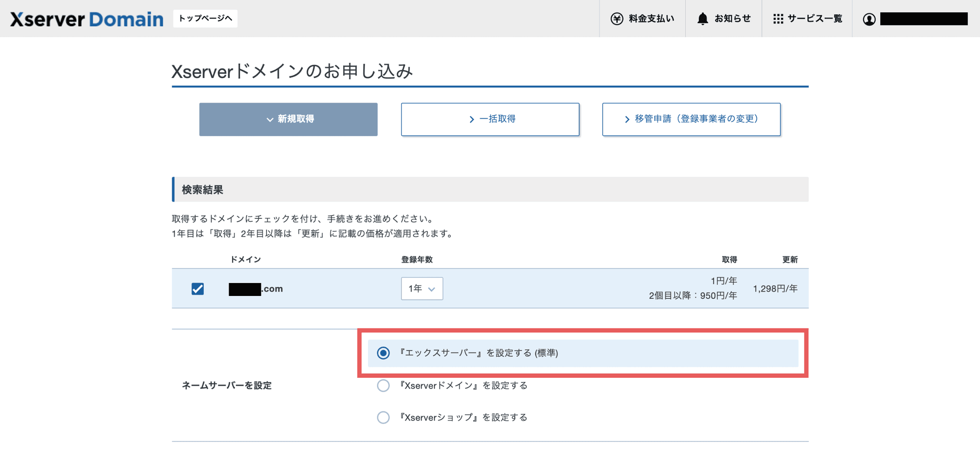
Task: Open トップページへ link button
Action: point(205,19)
